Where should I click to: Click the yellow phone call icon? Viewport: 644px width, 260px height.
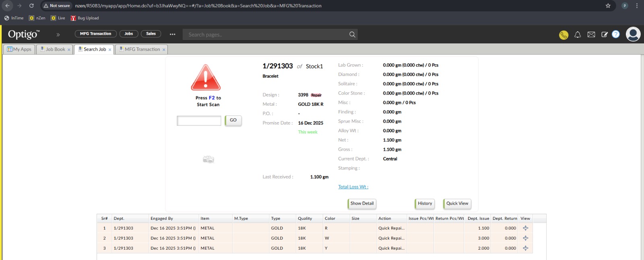563,35
